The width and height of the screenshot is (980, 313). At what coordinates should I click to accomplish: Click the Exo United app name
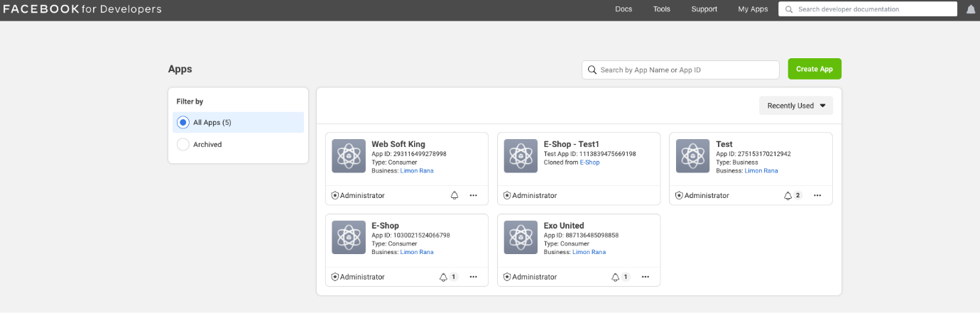(564, 226)
